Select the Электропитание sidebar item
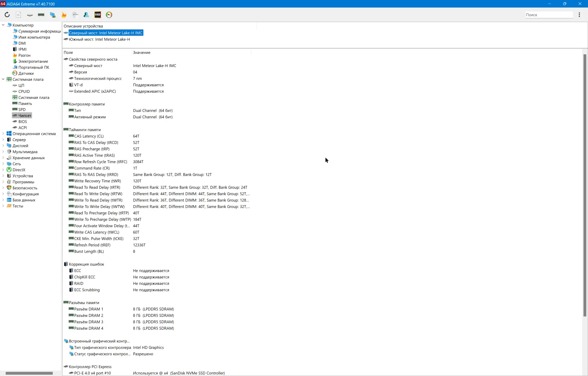This screenshot has height=376, width=588. tap(33, 61)
